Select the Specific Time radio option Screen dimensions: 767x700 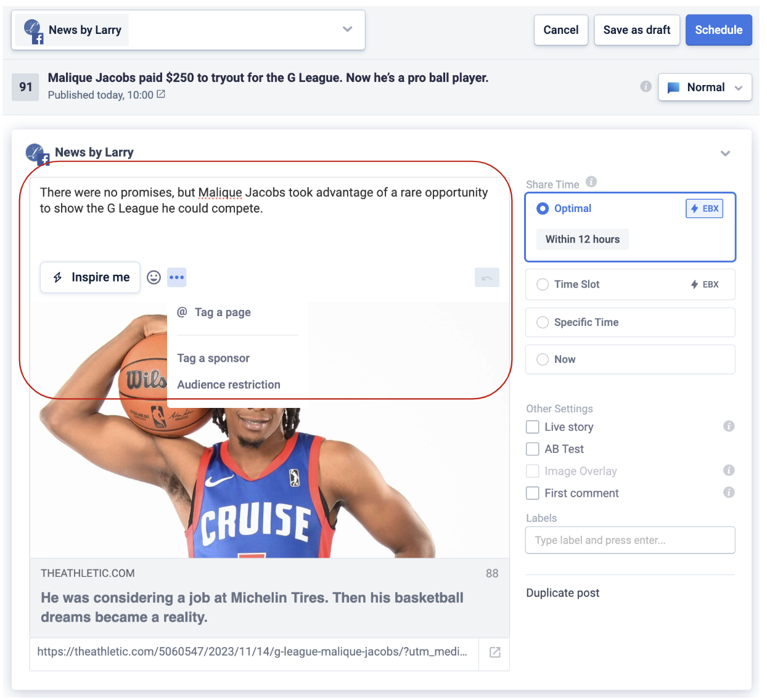[x=543, y=322]
